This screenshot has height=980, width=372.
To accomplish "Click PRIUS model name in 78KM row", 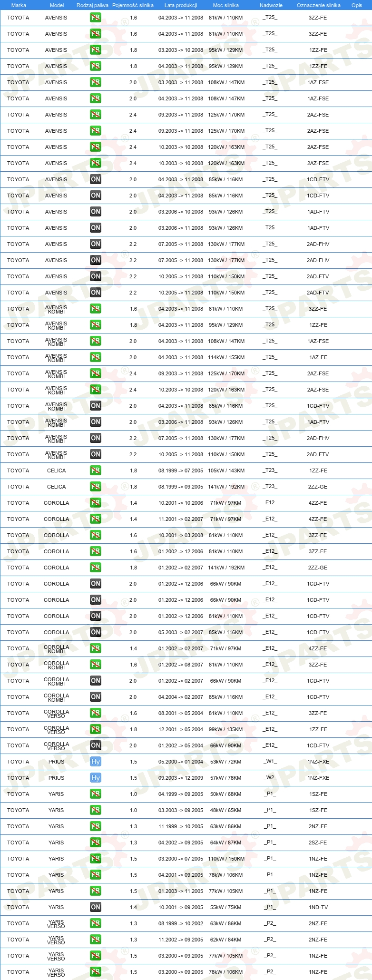I will (x=56, y=778).
